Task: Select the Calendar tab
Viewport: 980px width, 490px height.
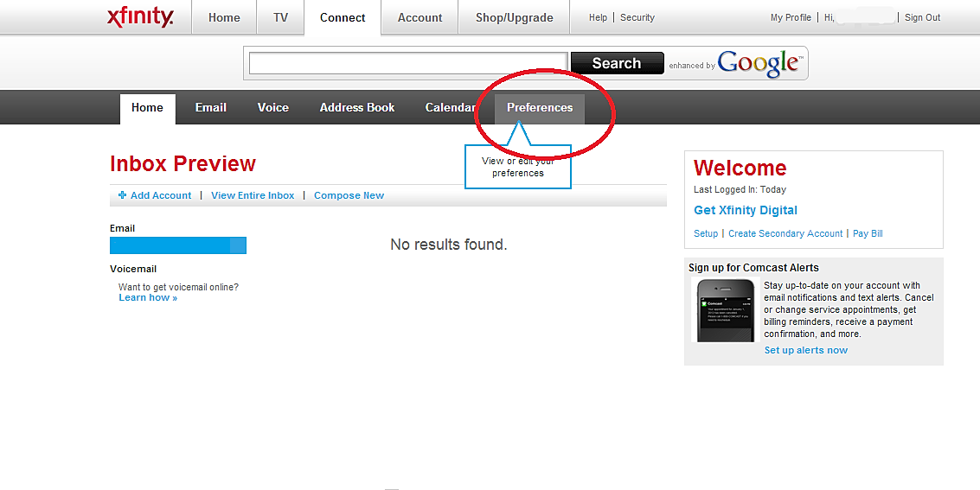Action: [449, 108]
